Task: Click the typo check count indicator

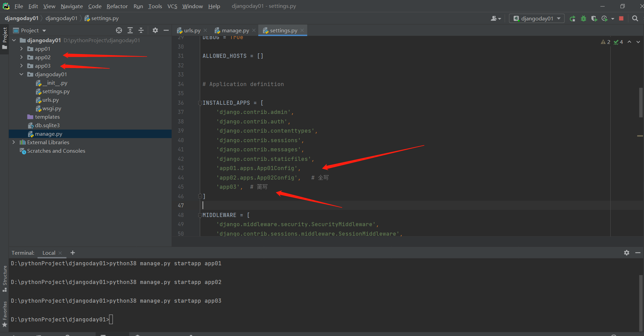Action: pos(618,42)
